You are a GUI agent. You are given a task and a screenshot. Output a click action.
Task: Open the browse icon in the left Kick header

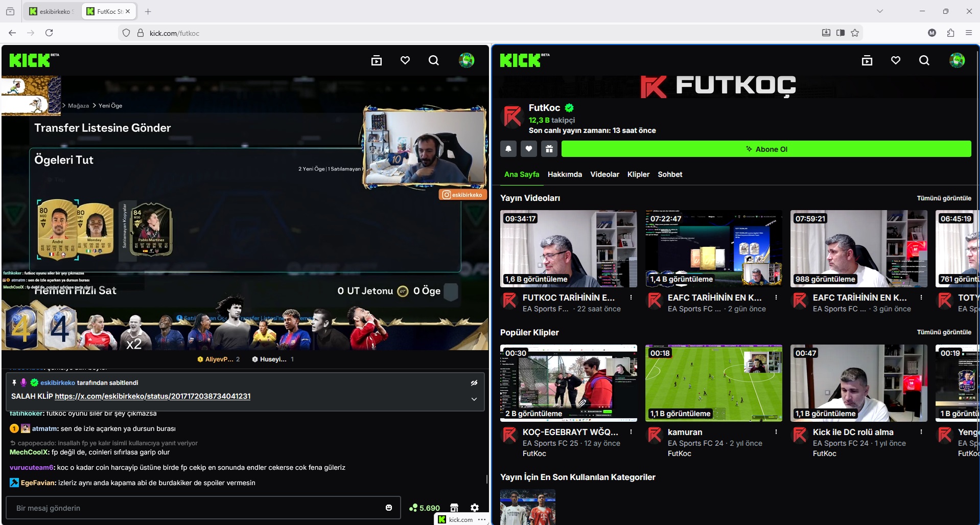[377, 60]
